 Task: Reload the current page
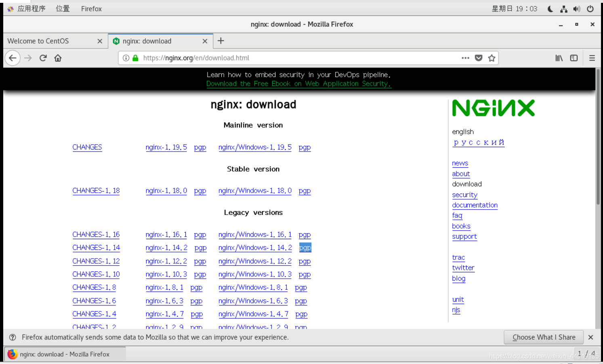click(43, 58)
